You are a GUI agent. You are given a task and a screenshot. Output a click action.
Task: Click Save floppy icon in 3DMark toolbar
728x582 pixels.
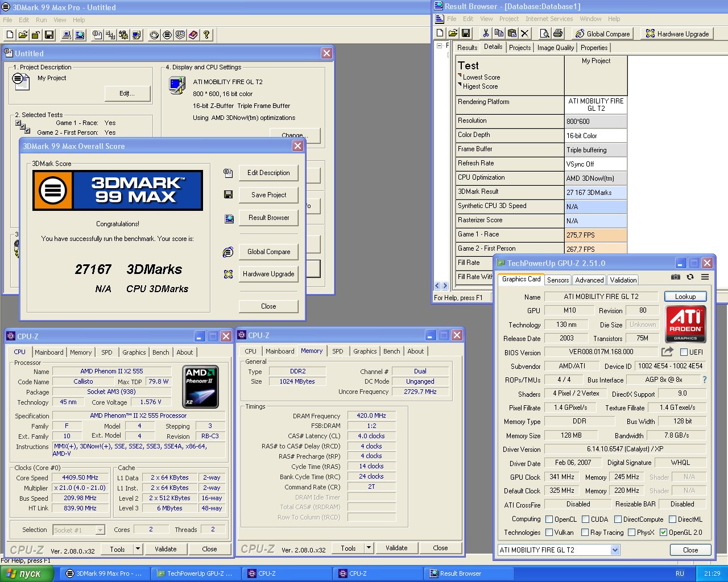coord(49,35)
